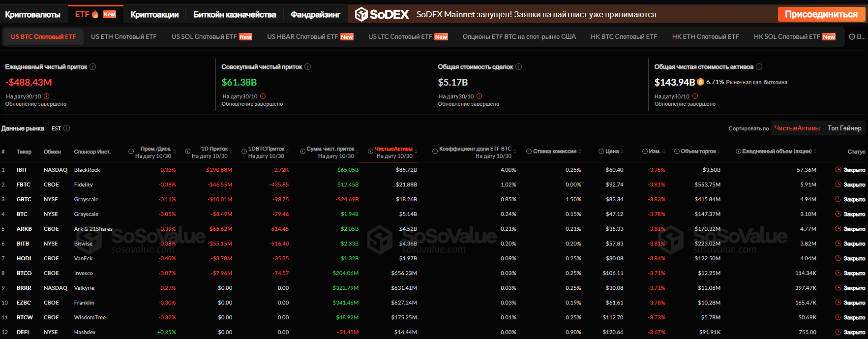The height and width of the screenshot is (339, 868).
Task: Sort by the Объем торгов column
Action: click(x=720, y=152)
